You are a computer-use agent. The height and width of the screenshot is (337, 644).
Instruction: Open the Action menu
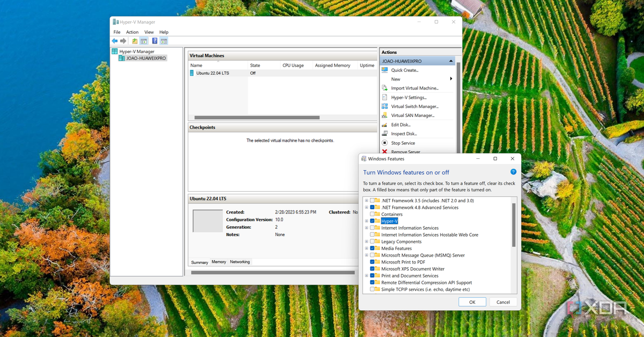(x=132, y=32)
